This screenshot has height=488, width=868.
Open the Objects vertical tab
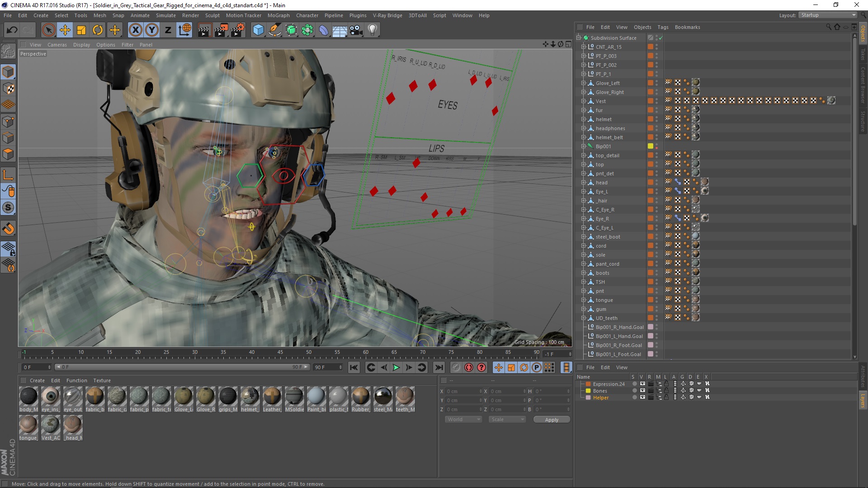click(863, 34)
